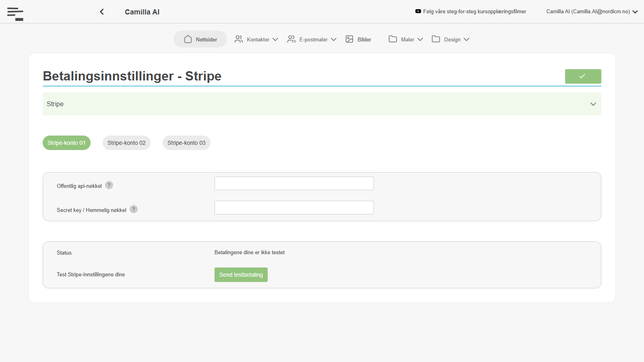This screenshot has width=644, height=362.
Task: Click the home icon in the Nettsider tab
Action: 188,39
